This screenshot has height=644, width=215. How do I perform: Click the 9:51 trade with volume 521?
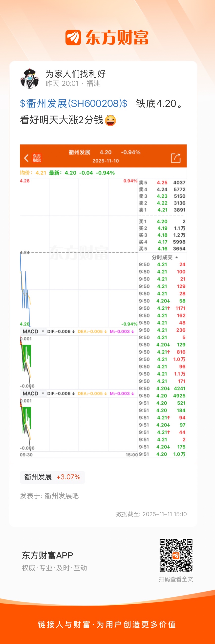(x=162, y=403)
